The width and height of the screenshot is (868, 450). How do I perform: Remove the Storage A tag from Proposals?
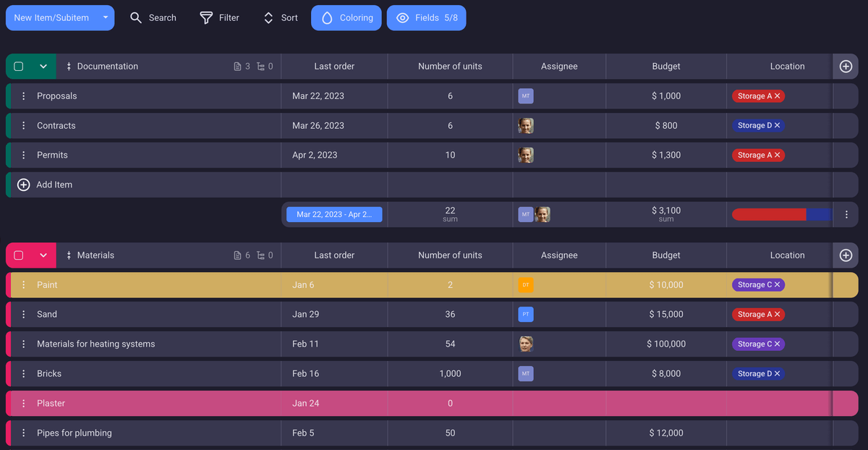(x=778, y=95)
